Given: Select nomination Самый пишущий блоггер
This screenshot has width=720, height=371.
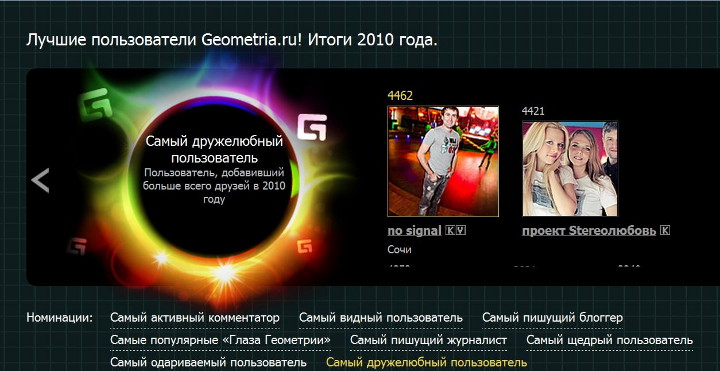Looking at the screenshot, I should pos(552,318).
